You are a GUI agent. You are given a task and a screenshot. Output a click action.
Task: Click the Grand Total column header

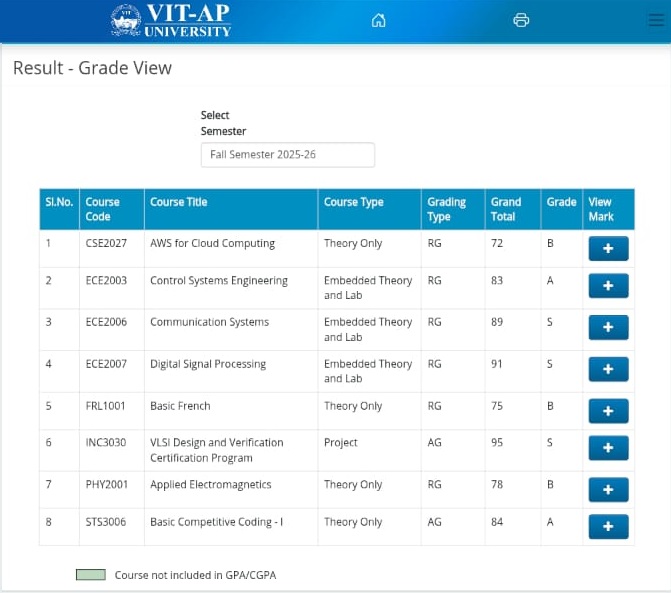(506, 209)
